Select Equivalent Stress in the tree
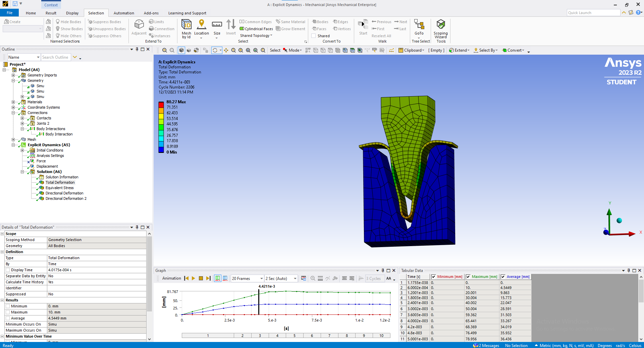Viewport: 644px width, 348px height. [x=59, y=188]
